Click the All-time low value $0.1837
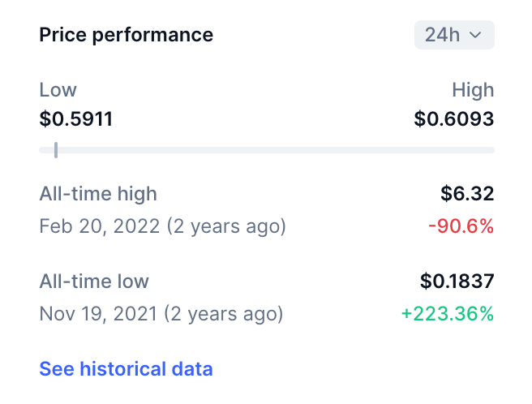 457,282
